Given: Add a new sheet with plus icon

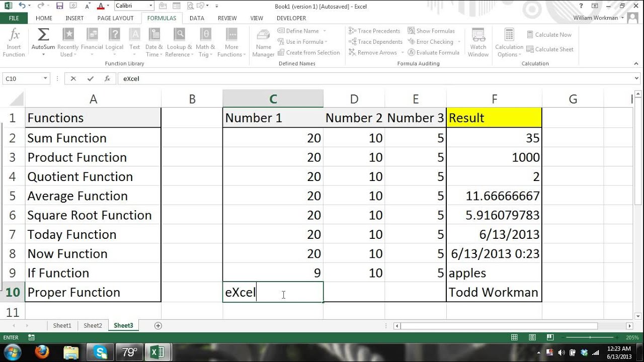Looking at the screenshot, I should (x=158, y=326).
